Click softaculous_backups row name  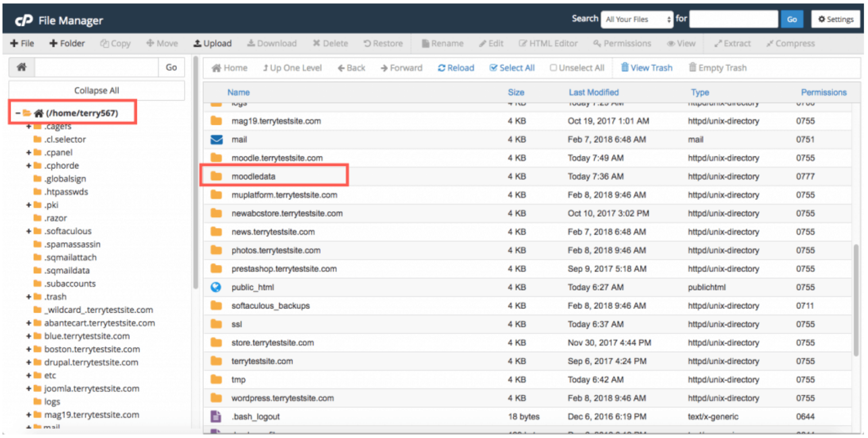(271, 306)
